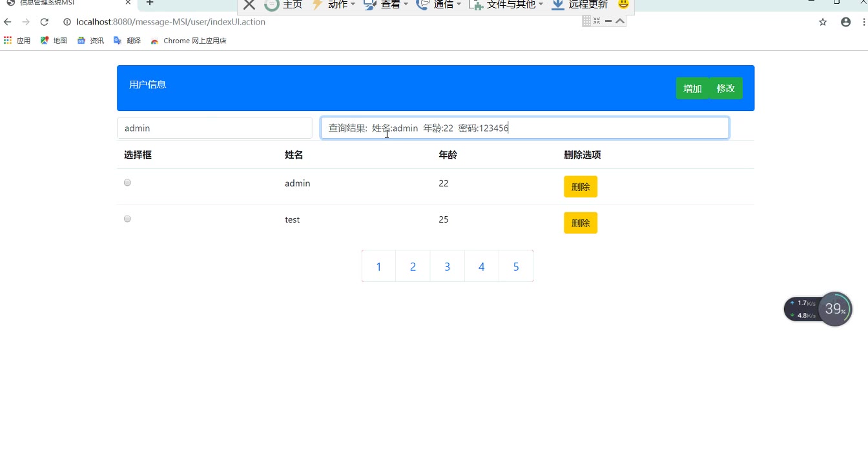Collapse the remote toolbar with the up chevron
The height and width of the screenshot is (462, 868).
[x=620, y=21]
